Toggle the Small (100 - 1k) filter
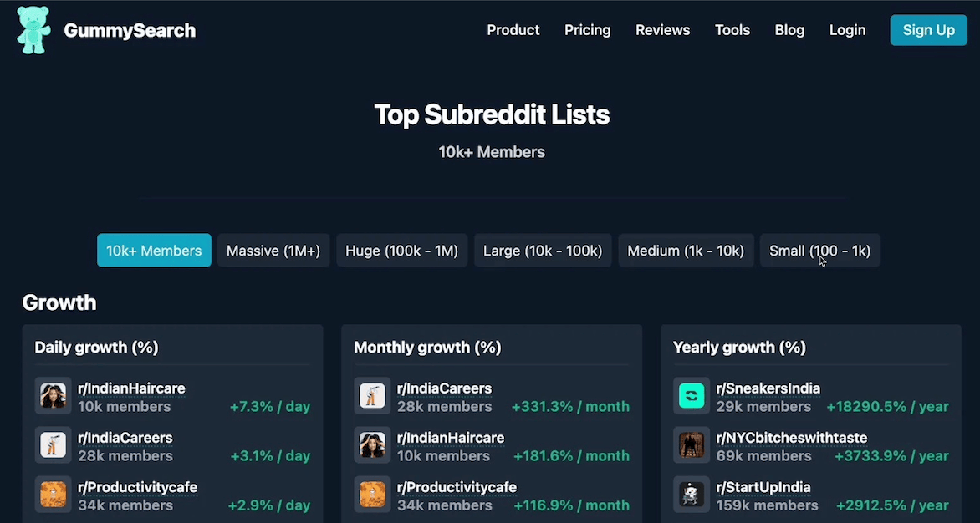This screenshot has width=980, height=523. coord(820,251)
